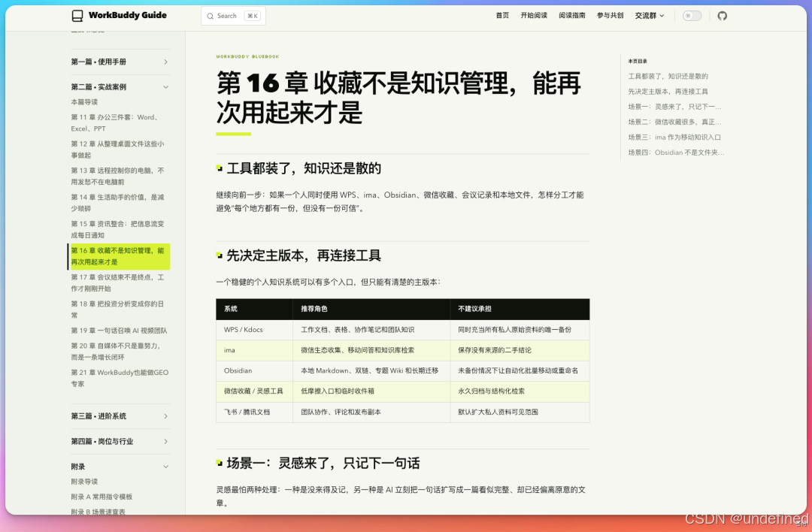Open 开始阅读 in the top navigation
This screenshot has width=812, height=532.
pos(534,16)
